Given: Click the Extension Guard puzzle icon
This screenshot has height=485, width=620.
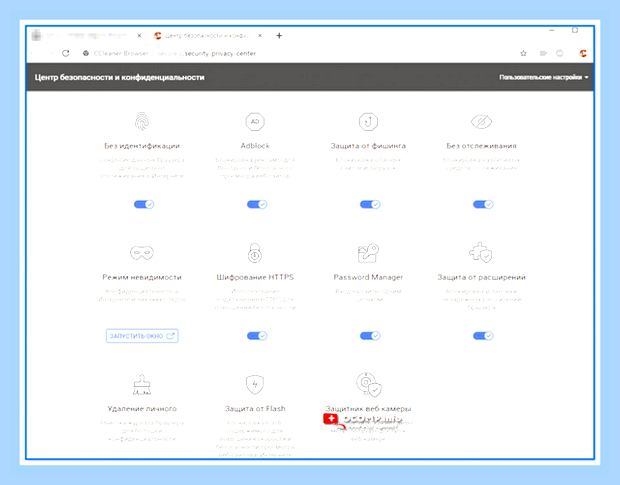Looking at the screenshot, I should [481, 253].
